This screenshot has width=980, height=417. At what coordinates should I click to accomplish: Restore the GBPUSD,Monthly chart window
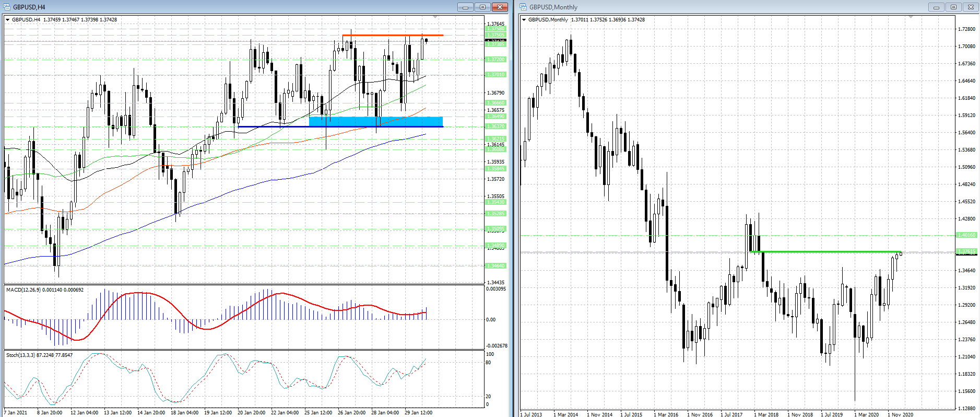coord(953,7)
